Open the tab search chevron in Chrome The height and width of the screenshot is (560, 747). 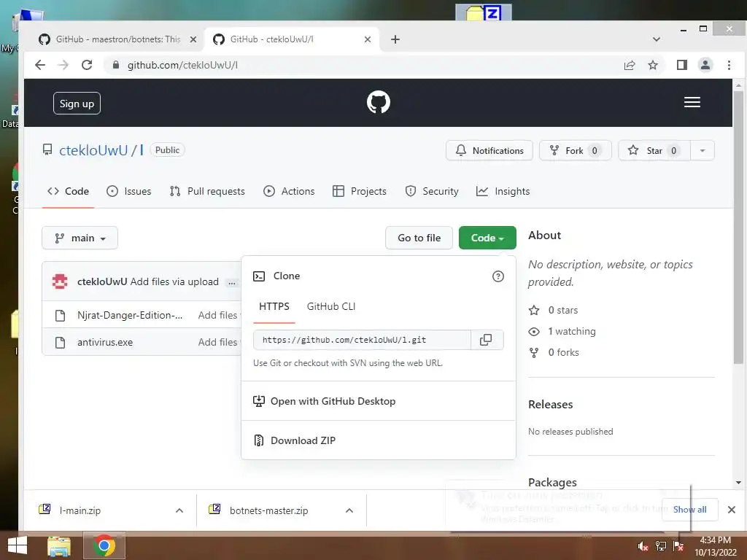point(656,39)
